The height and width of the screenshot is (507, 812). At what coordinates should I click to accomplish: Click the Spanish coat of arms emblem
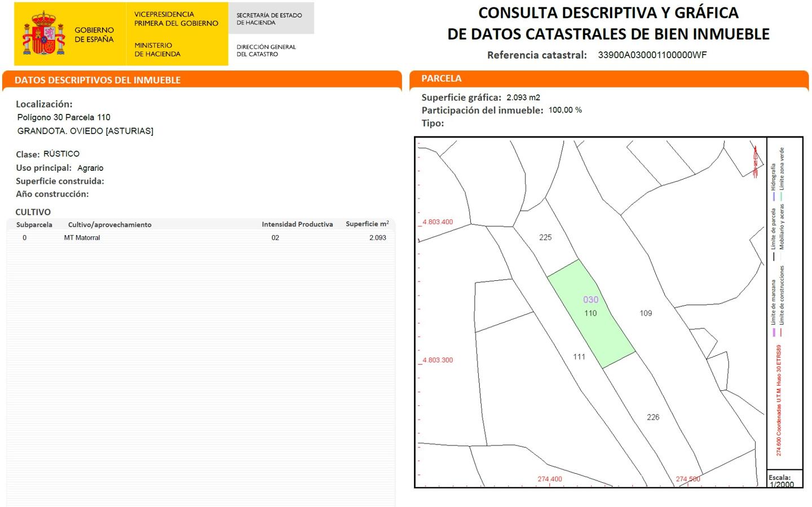pos(44,33)
